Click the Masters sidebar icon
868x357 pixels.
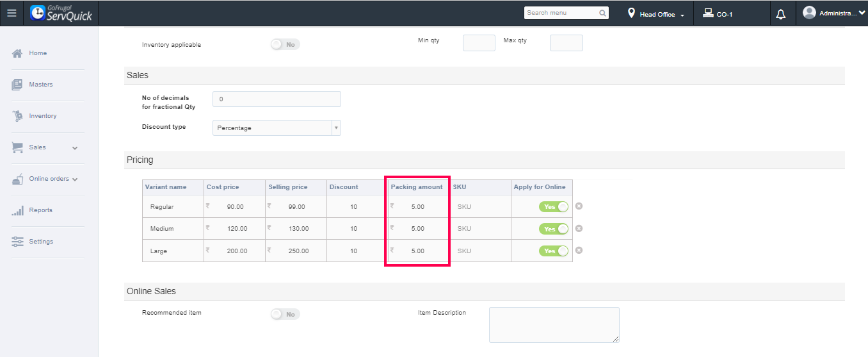pyautogui.click(x=17, y=85)
